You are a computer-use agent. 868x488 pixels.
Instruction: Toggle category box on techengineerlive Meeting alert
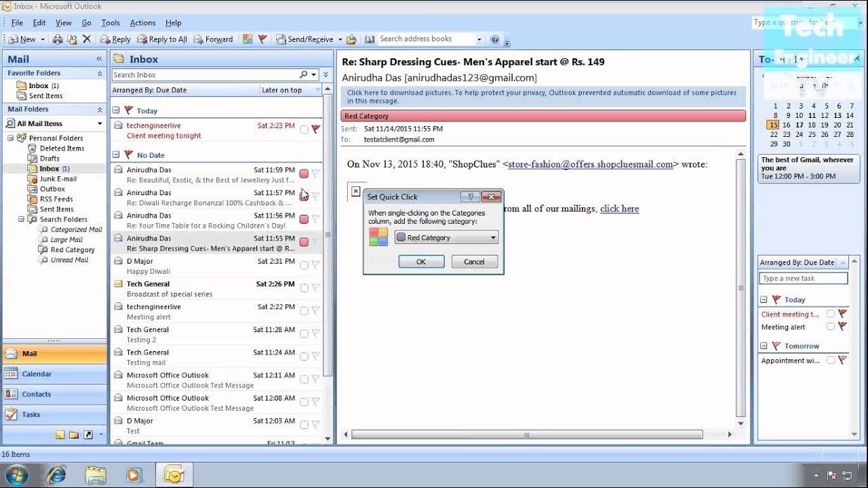tap(304, 310)
